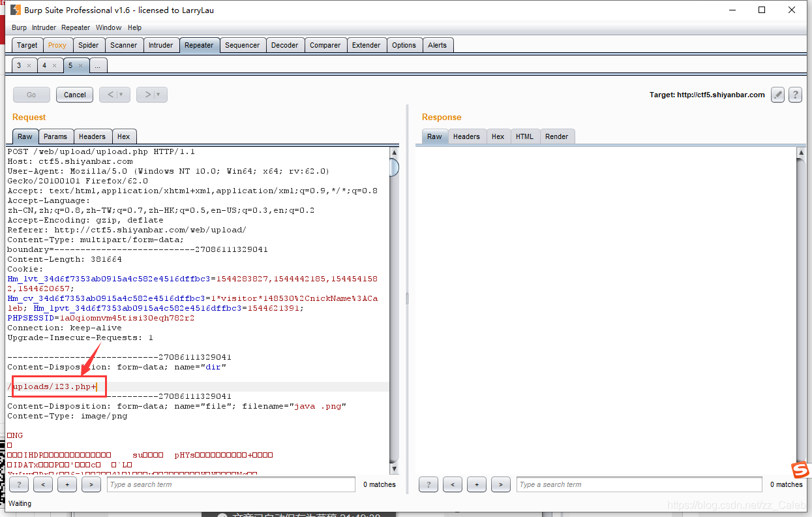
Task: Click the 'Host: ctf5.shiyanbar.com' header line
Action: [70, 161]
